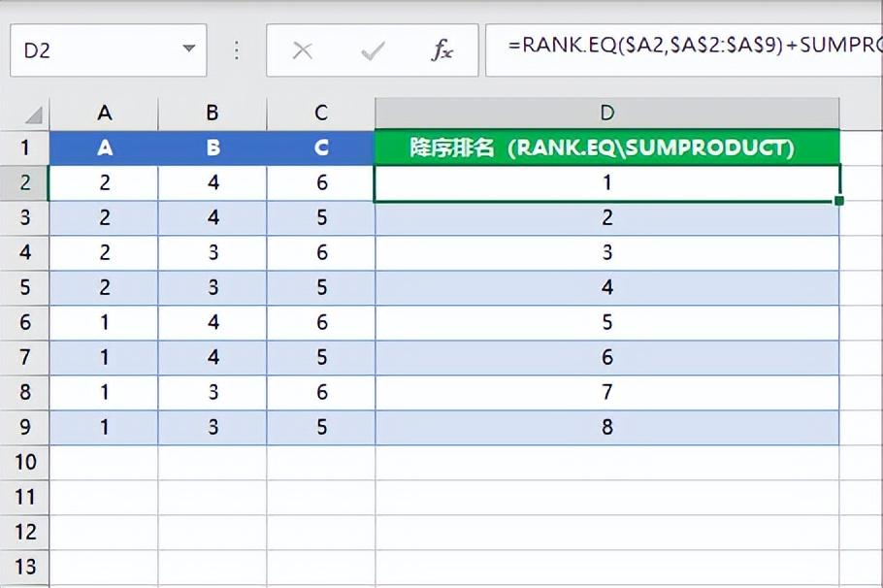Screen dimensions: 883x588
Task: Click cell D2 with value 1
Action: [607, 182]
